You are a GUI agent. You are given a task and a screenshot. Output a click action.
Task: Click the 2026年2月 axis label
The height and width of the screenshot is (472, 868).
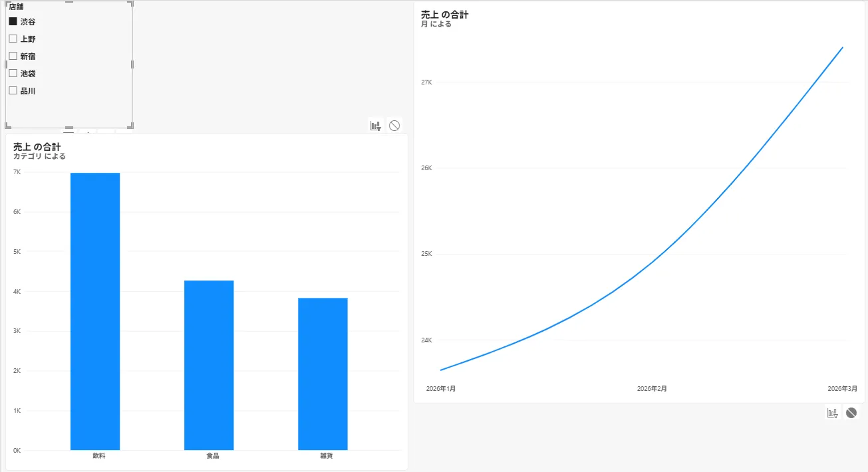coord(652,388)
